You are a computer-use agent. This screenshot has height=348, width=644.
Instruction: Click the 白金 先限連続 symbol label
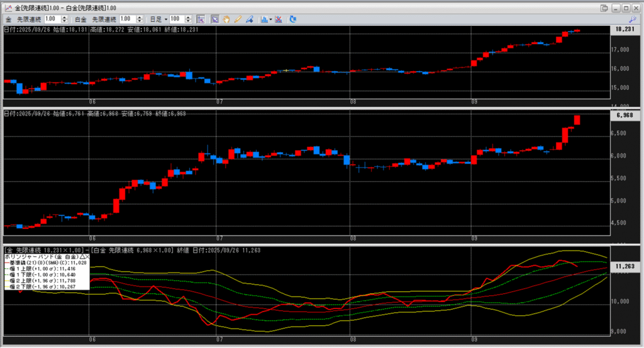[104, 19]
